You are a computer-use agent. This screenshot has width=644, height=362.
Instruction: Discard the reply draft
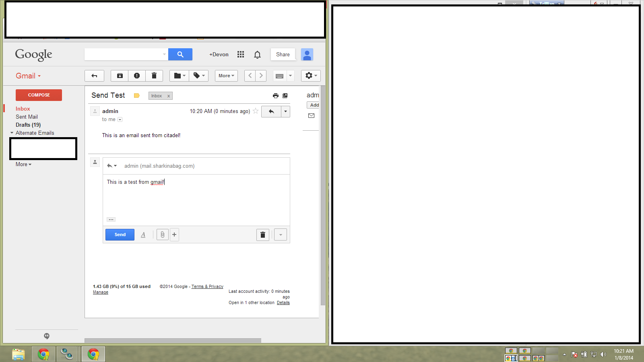(263, 234)
